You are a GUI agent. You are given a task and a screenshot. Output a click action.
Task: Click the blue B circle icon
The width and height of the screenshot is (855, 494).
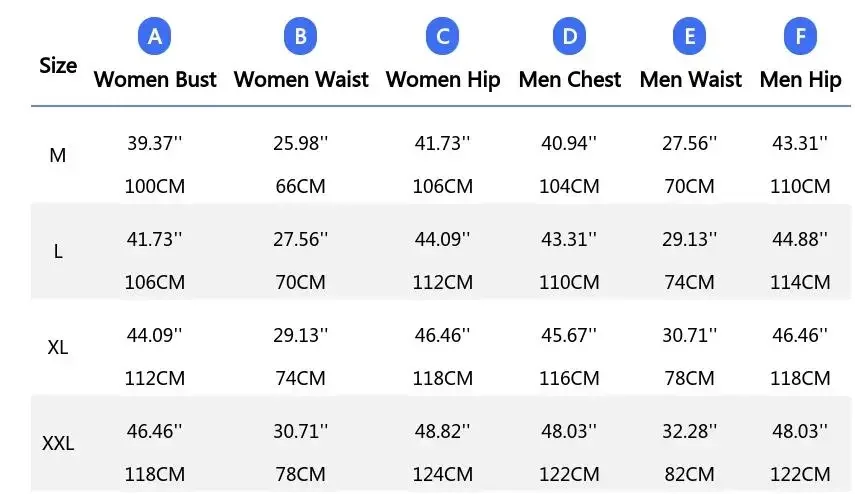301,38
